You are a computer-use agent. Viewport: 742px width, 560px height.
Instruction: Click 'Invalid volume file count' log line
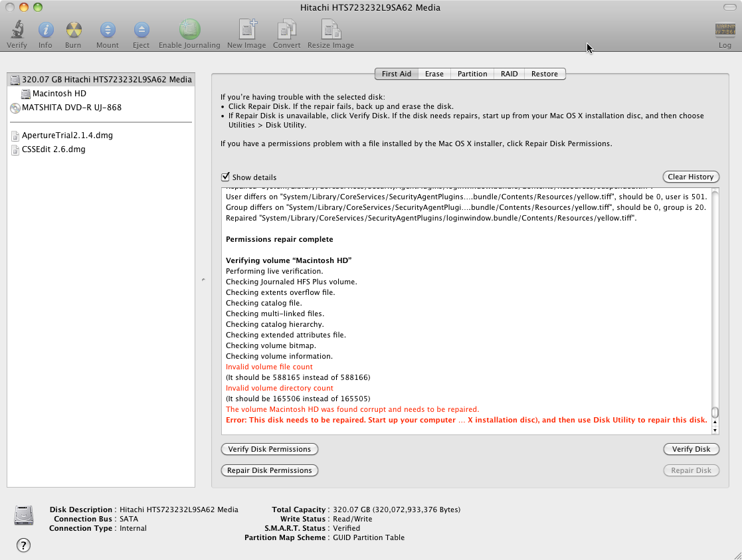(269, 367)
